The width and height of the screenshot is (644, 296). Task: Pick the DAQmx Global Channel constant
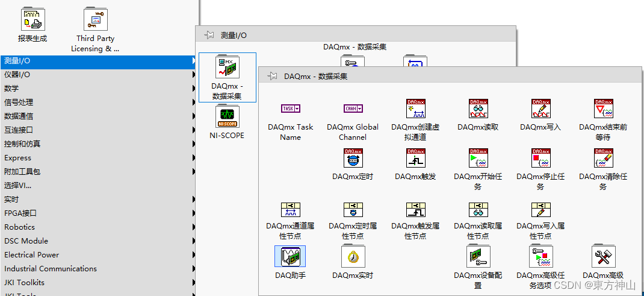pyautogui.click(x=353, y=109)
